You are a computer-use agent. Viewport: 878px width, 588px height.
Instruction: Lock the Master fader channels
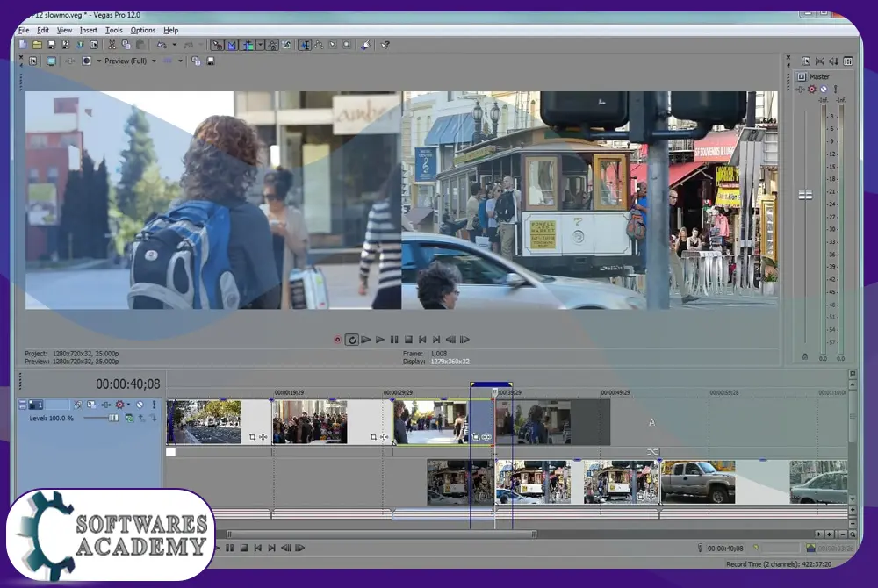pyautogui.click(x=805, y=356)
